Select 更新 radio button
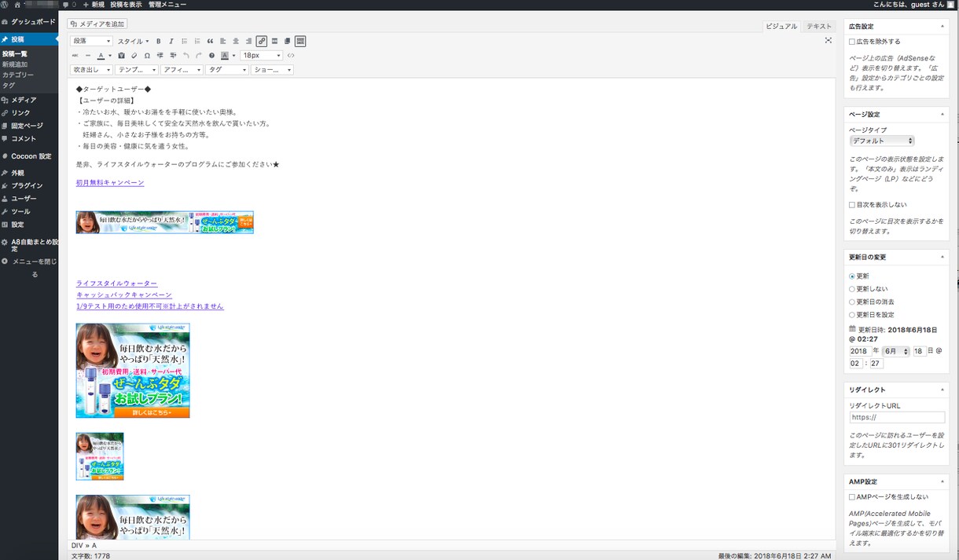Viewport: 959px width, 560px height. click(852, 276)
